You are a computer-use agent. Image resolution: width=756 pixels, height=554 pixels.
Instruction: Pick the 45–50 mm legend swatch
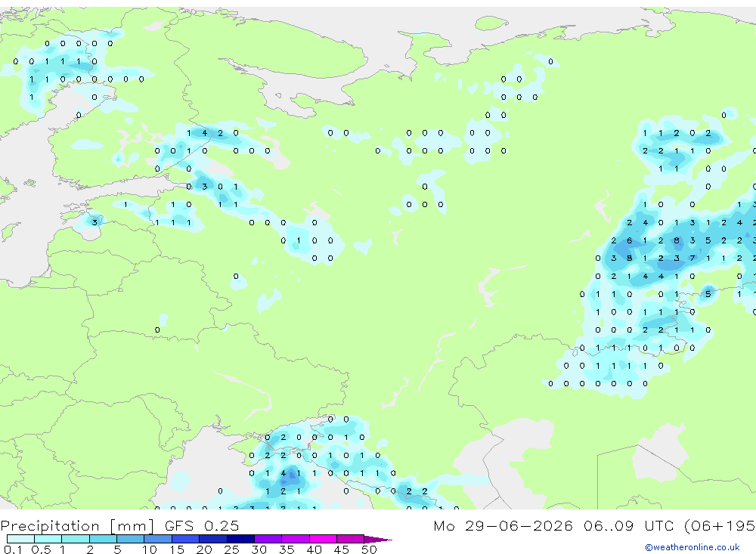[350, 539]
